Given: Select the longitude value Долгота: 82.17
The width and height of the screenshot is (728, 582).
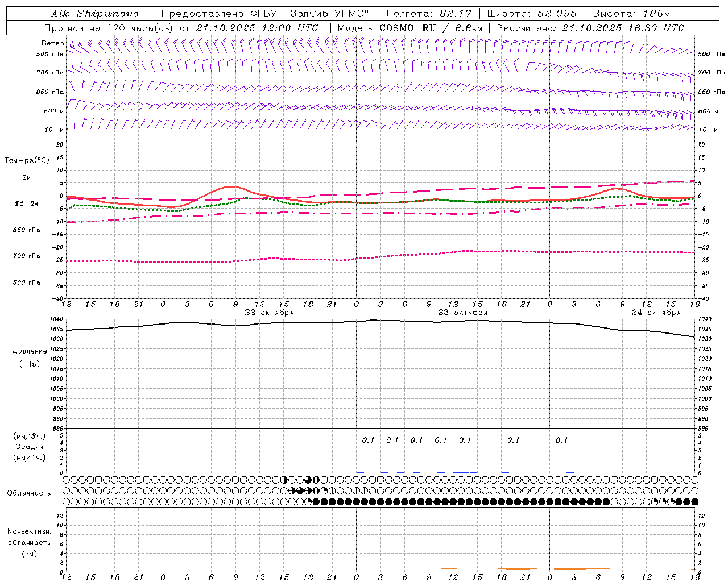Looking at the screenshot, I should 428,14.
